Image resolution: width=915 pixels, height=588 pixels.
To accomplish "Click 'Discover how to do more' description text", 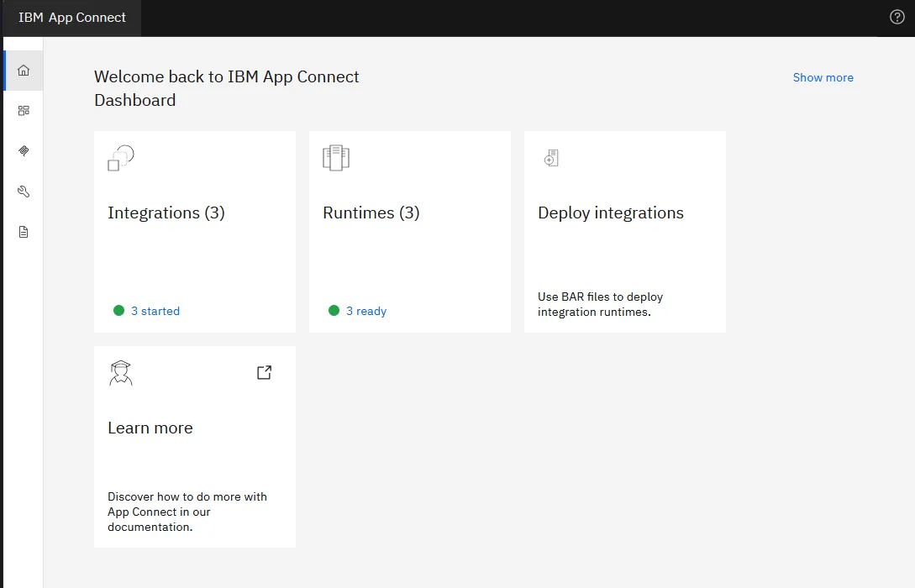I will tap(187, 512).
